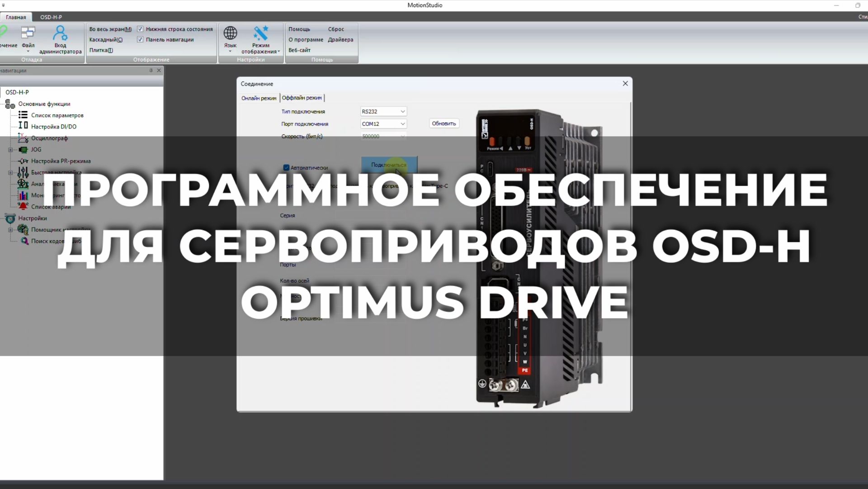
Task: Open the Скорость (бит/с) dropdown
Action: pos(383,136)
